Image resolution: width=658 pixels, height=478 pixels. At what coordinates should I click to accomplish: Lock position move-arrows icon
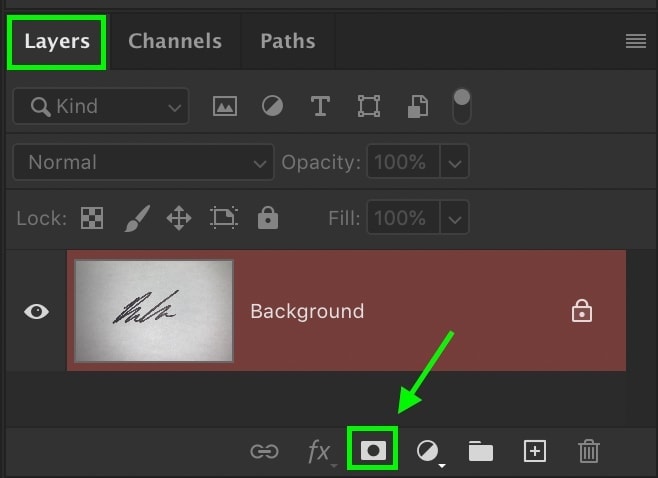pyautogui.click(x=179, y=218)
